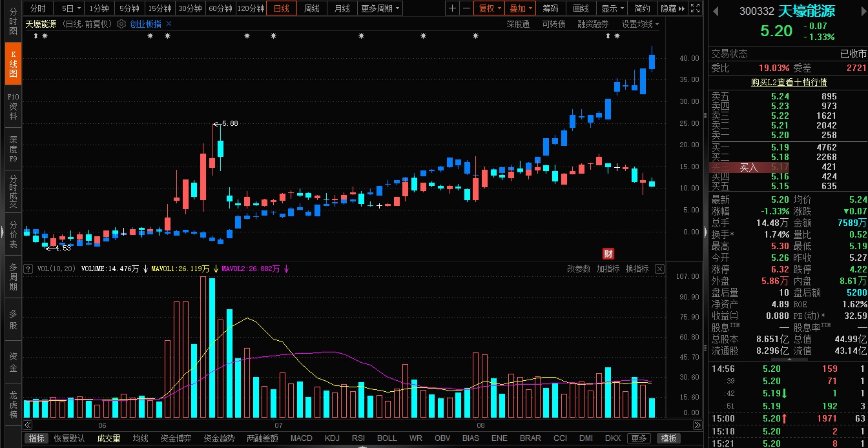Switch to 30分钟 period
The image size is (868, 448).
[190, 8]
